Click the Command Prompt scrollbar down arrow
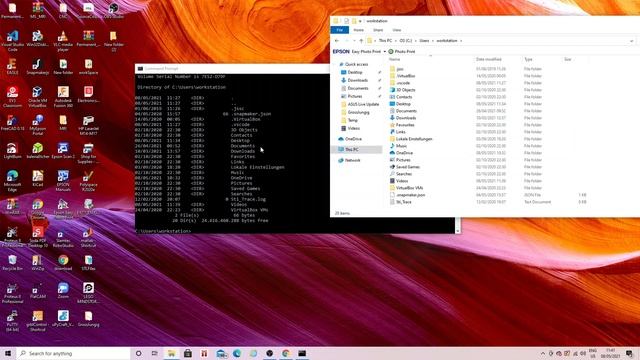Image resolution: width=640 pixels, height=360 pixels. click(458, 231)
